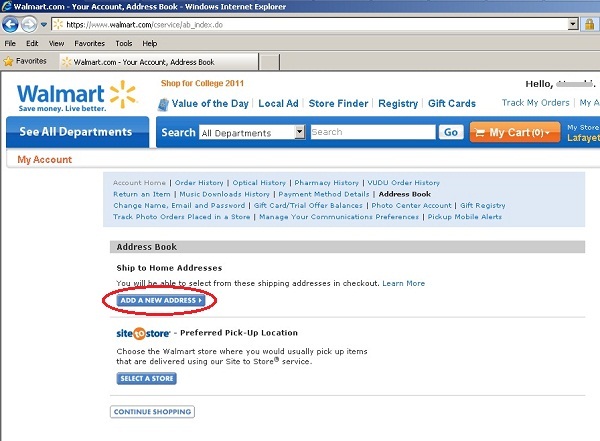Open Pharmacy History link
This screenshot has height=441, width=600.
tap(326, 183)
